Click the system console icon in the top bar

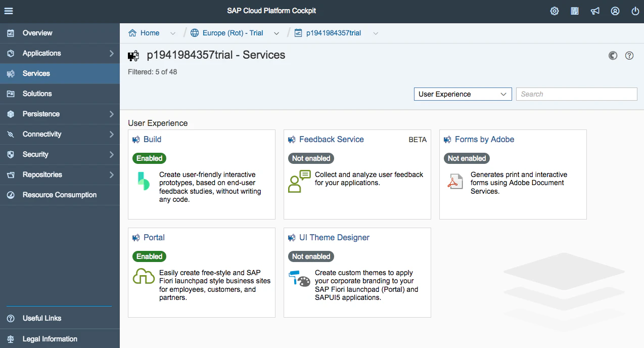574,11
